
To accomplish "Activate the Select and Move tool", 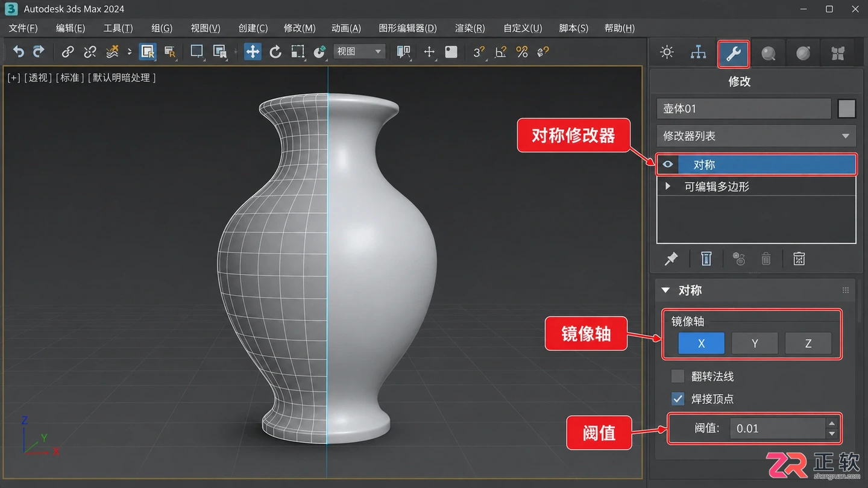I will pos(253,52).
